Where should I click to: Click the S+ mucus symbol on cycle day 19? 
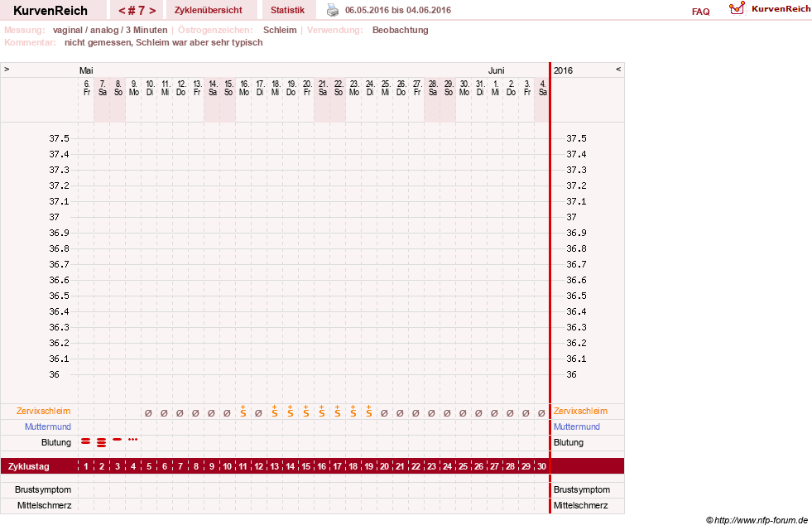368,412
